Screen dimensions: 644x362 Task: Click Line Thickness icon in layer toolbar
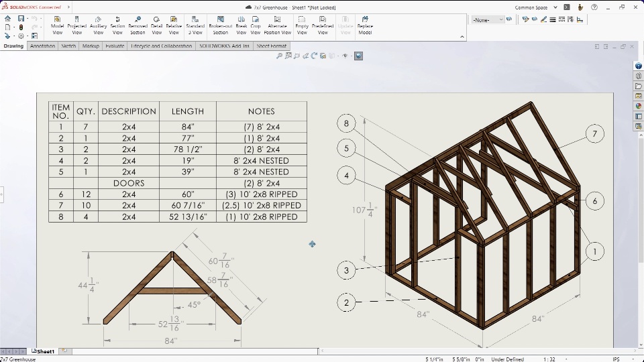(553, 19)
